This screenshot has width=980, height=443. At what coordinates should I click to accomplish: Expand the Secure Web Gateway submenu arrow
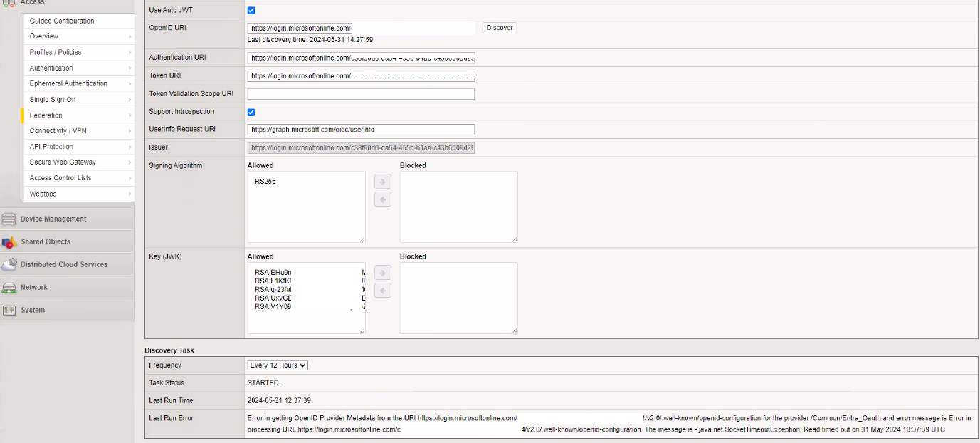pyautogui.click(x=130, y=162)
